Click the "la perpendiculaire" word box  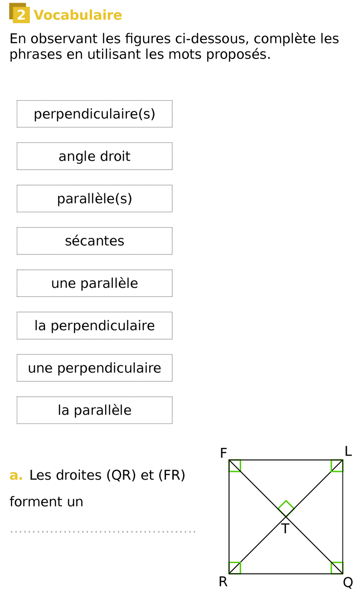[94, 326]
